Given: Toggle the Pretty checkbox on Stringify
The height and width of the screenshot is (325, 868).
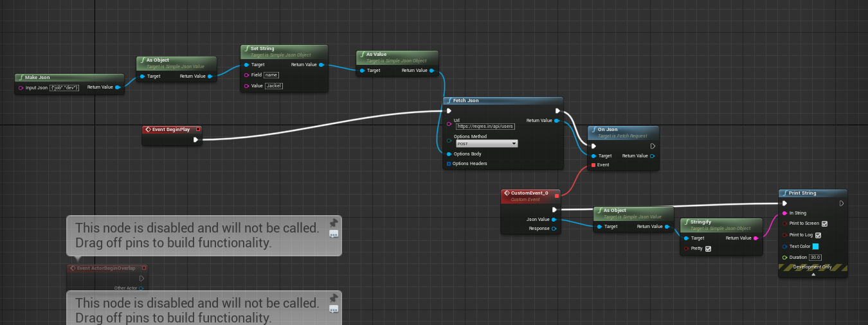Looking at the screenshot, I should point(709,249).
